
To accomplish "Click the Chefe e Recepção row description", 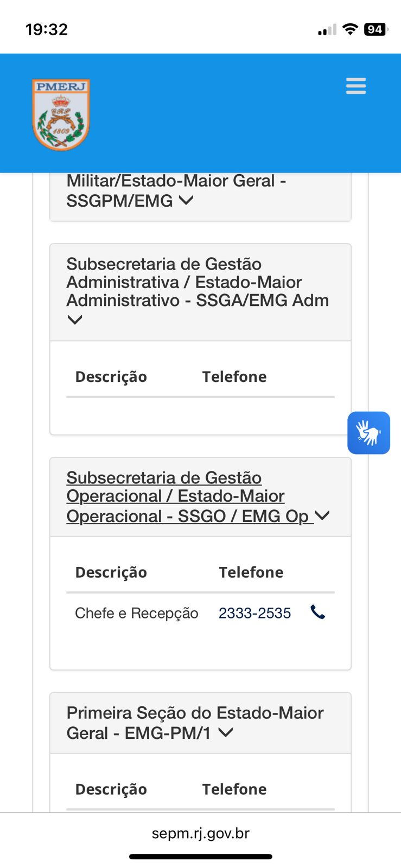I will (x=136, y=613).
